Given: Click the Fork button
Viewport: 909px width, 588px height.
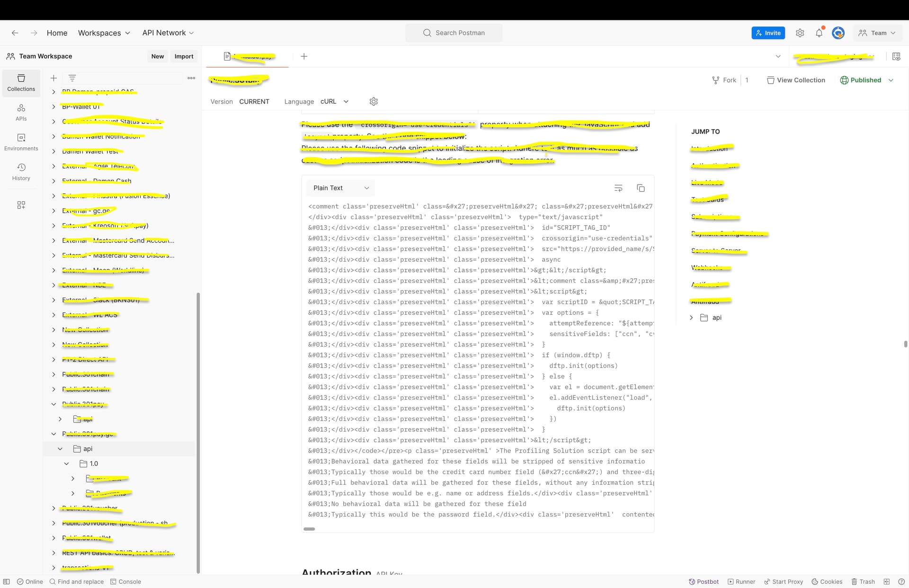Looking at the screenshot, I should click(x=724, y=80).
